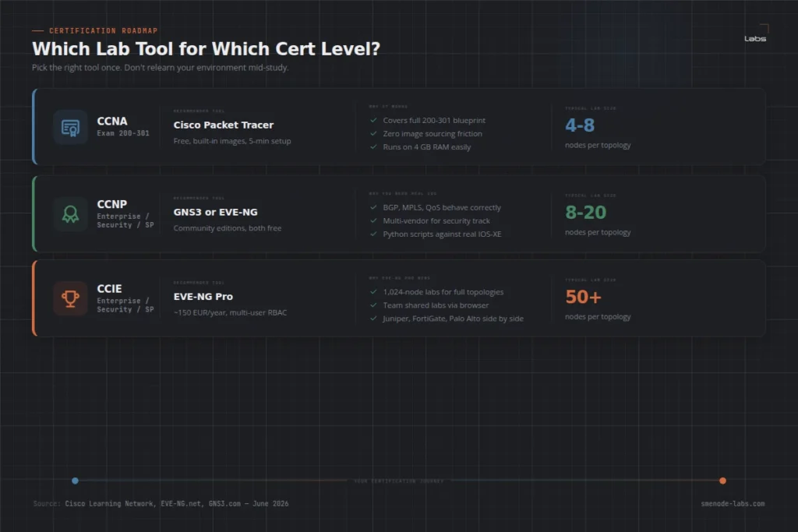The image size is (798, 532).
Task: Click the 4-8 nodes per topology figure
Action: [x=580, y=125]
